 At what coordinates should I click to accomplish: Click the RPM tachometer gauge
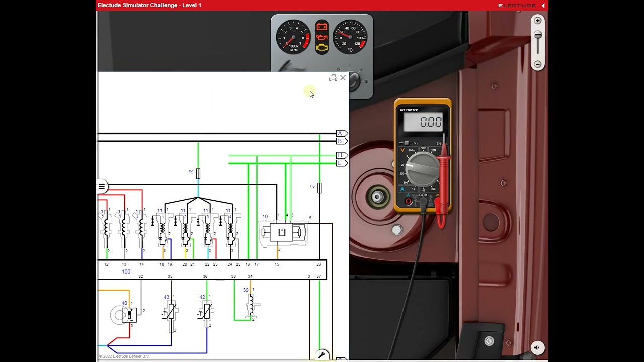click(293, 37)
